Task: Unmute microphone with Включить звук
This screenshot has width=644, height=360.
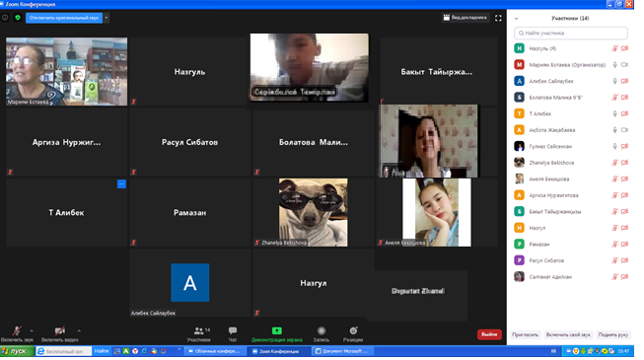Action: click(x=17, y=334)
